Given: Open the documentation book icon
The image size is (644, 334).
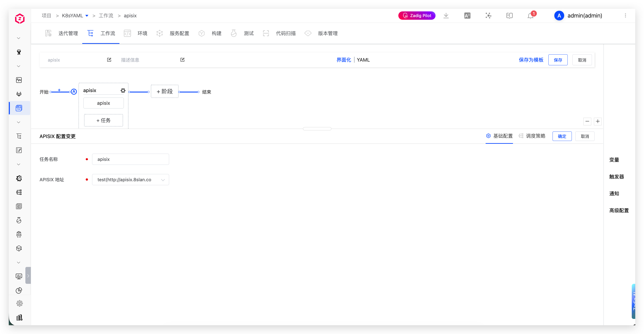Looking at the screenshot, I should coord(509,16).
